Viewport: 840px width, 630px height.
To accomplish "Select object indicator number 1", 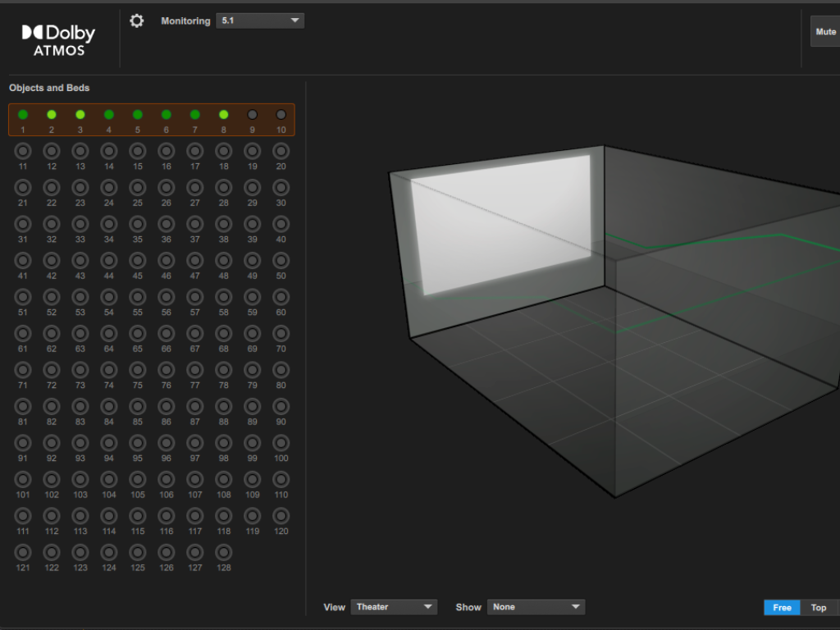I will click(23, 115).
